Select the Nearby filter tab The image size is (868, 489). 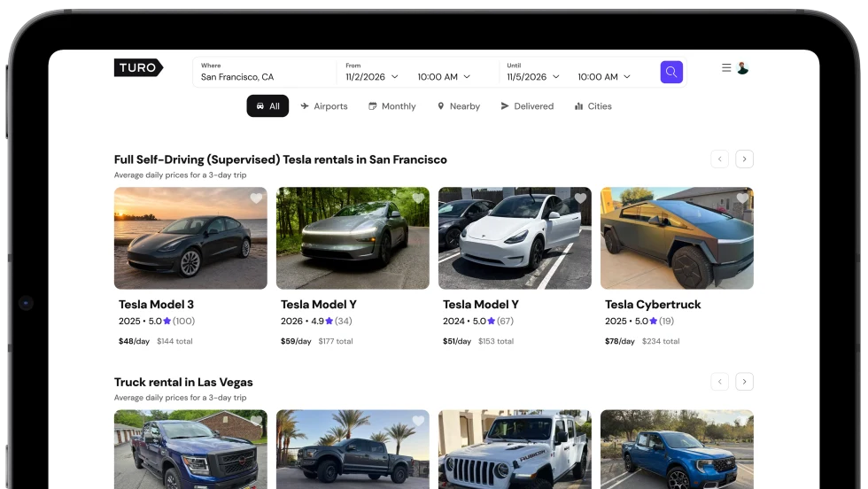tap(459, 105)
